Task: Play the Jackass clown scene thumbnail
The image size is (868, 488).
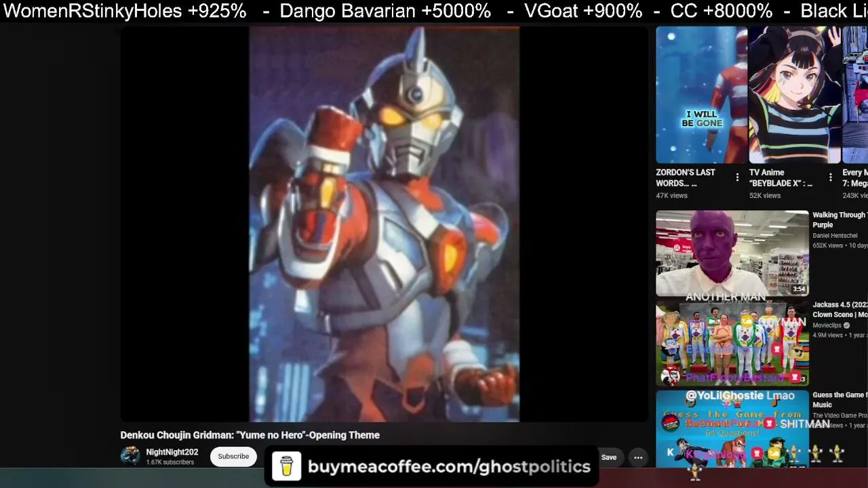Action: pyautogui.click(x=732, y=343)
